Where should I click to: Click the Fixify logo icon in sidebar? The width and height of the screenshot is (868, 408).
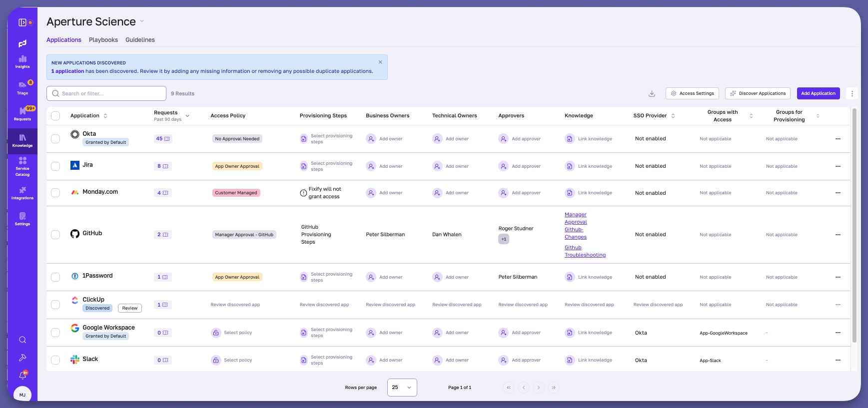point(22,44)
